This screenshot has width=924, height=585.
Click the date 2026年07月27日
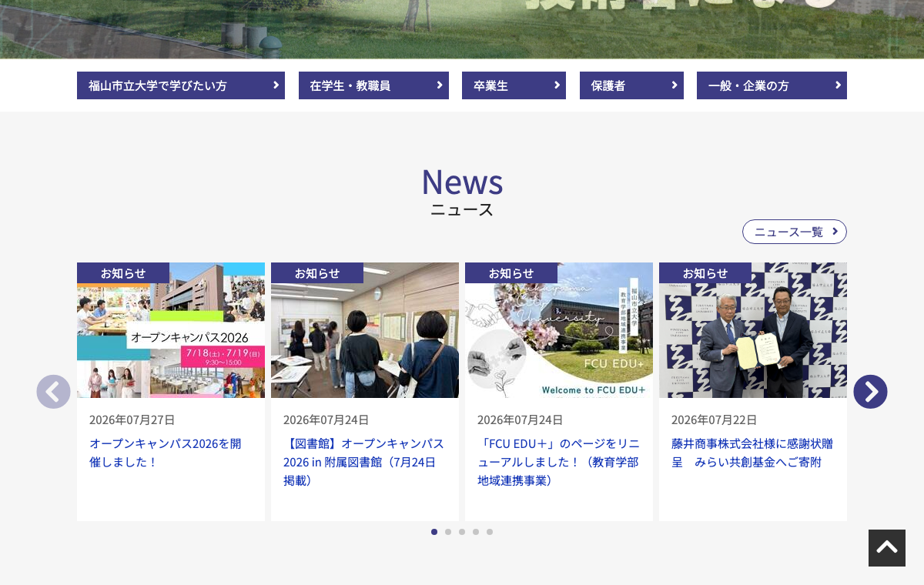pyautogui.click(x=132, y=420)
